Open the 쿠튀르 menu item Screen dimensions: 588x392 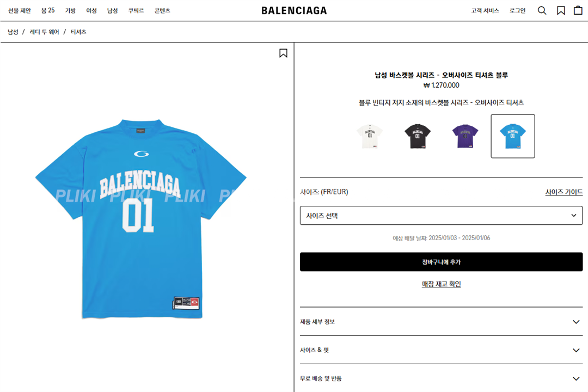click(x=136, y=10)
